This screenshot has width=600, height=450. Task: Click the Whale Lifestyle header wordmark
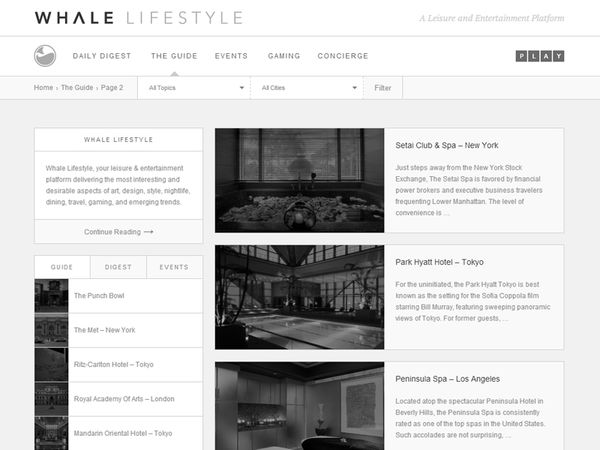pos(139,18)
